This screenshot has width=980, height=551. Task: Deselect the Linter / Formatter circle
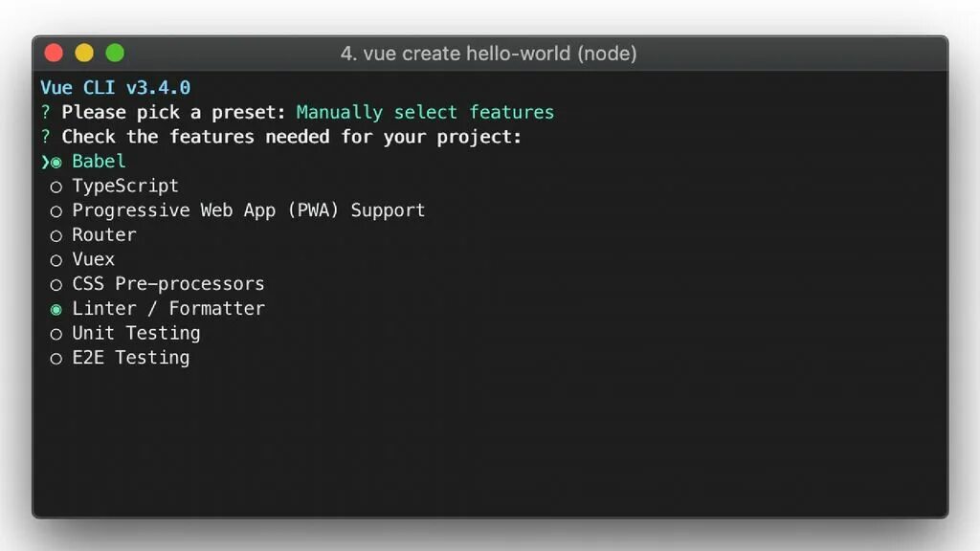(x=56, y=309)
